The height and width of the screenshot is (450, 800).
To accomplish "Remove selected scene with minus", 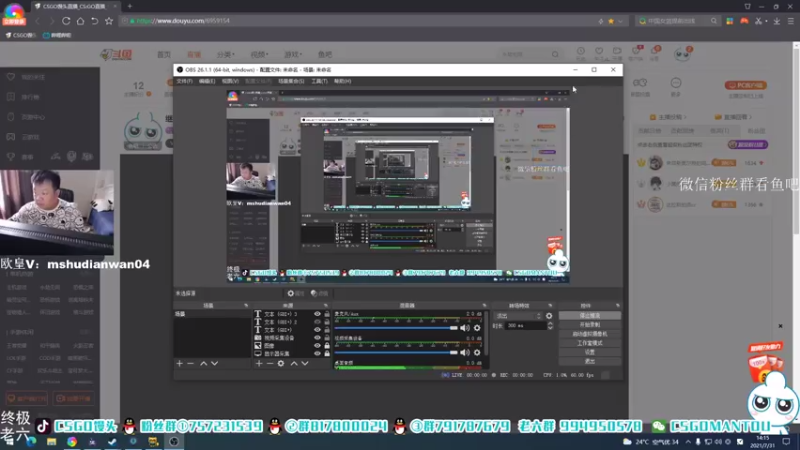I will [x=190, y=363].
